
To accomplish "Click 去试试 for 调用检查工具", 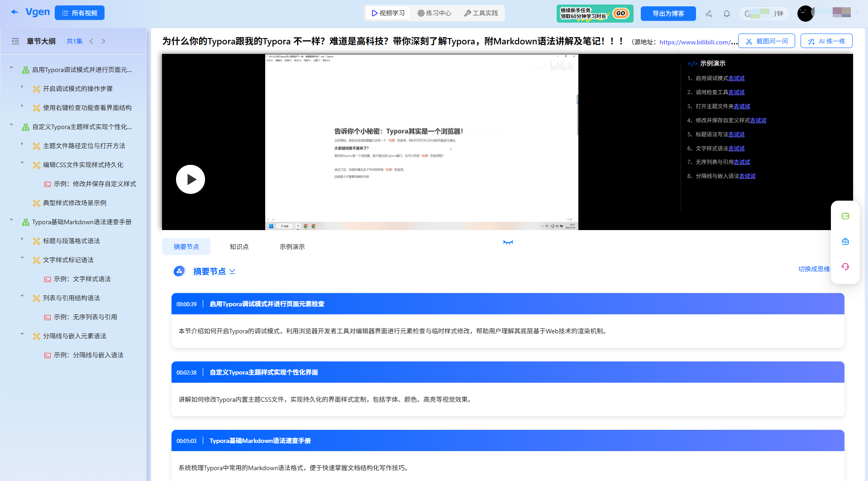I will coord(736,92).
